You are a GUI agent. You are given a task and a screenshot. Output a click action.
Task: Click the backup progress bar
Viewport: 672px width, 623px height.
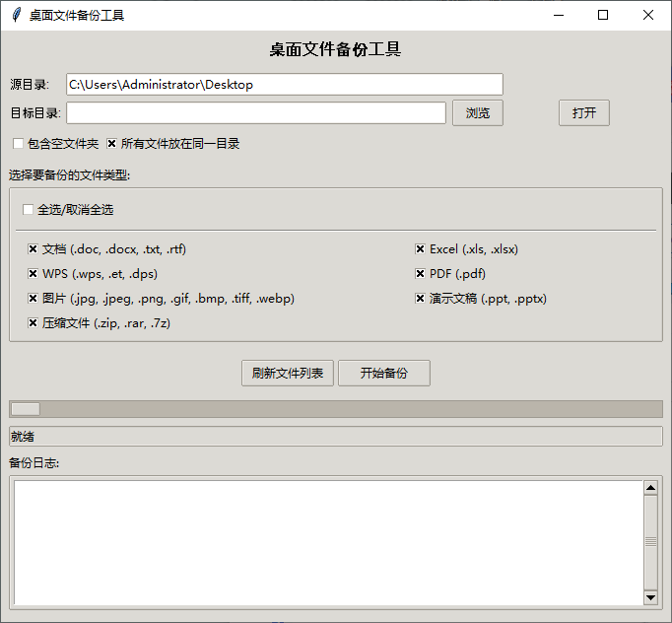point(335,409)
